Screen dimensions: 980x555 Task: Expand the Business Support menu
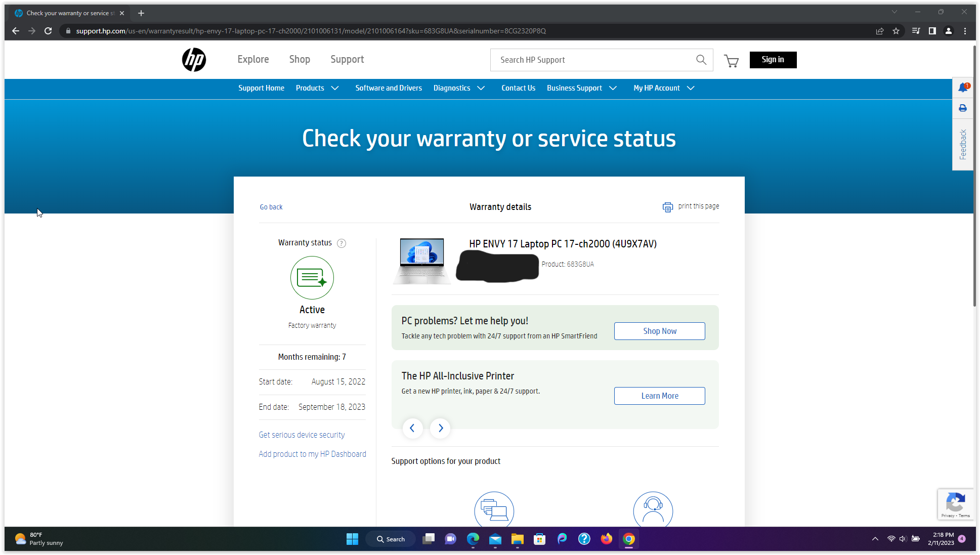click(581, 88)
